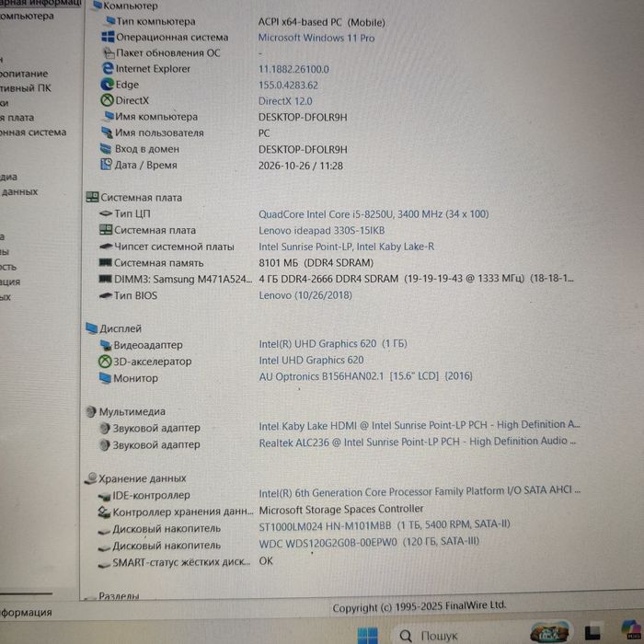
Task: Click the black-and-white taskbar app icon
Action: [592, 633]
